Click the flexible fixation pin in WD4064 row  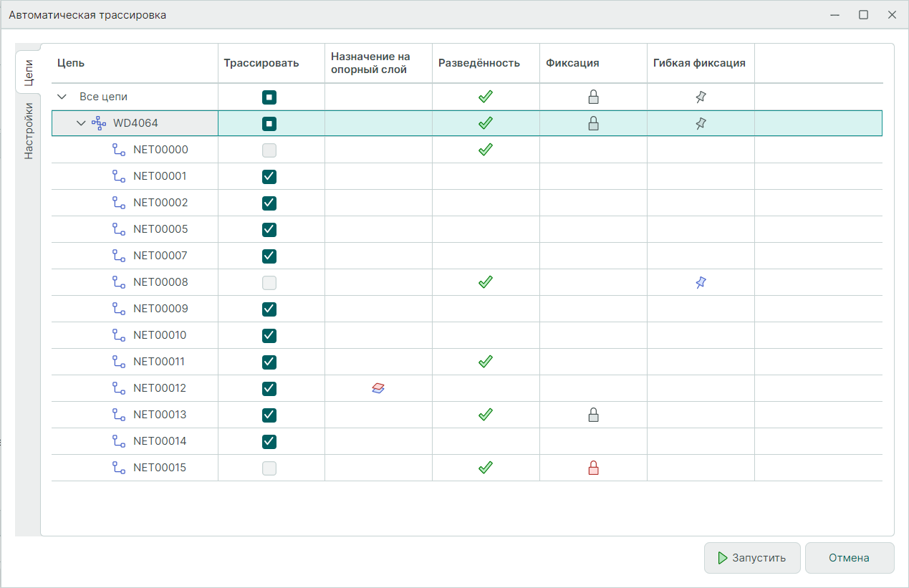pos(701,124)
